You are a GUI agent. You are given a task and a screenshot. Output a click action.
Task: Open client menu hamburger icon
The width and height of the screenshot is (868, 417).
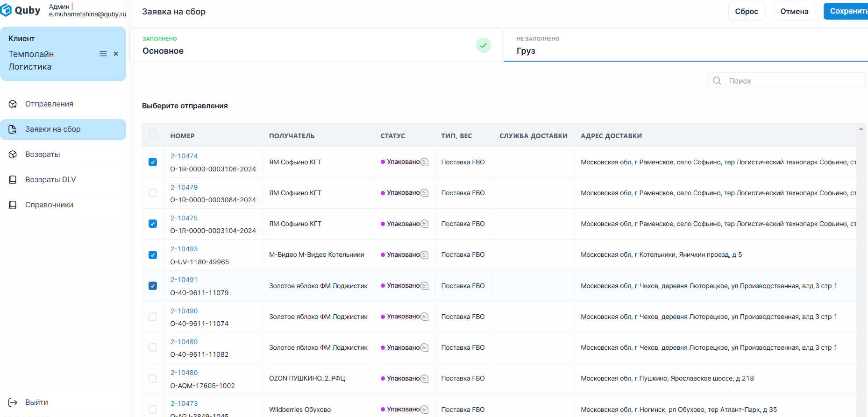103,54
